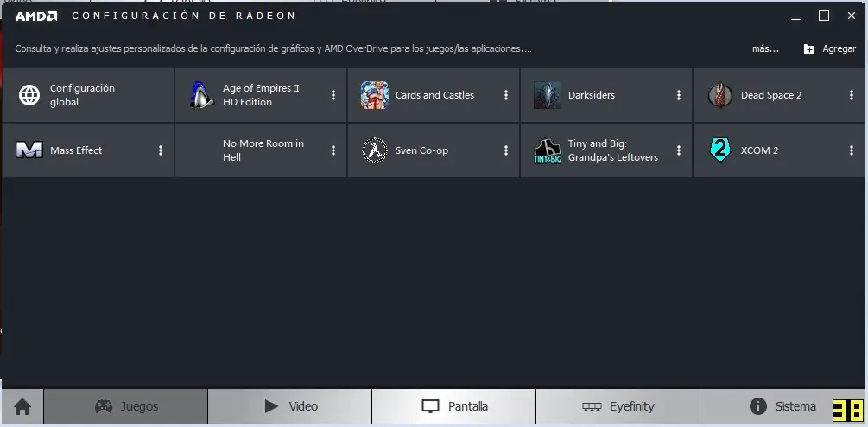Click the AMD logo
The image size is (868, 427).
36,16
